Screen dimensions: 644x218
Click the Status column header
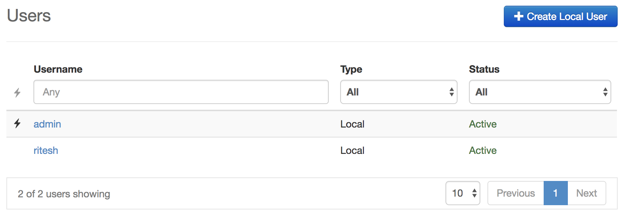484,69
